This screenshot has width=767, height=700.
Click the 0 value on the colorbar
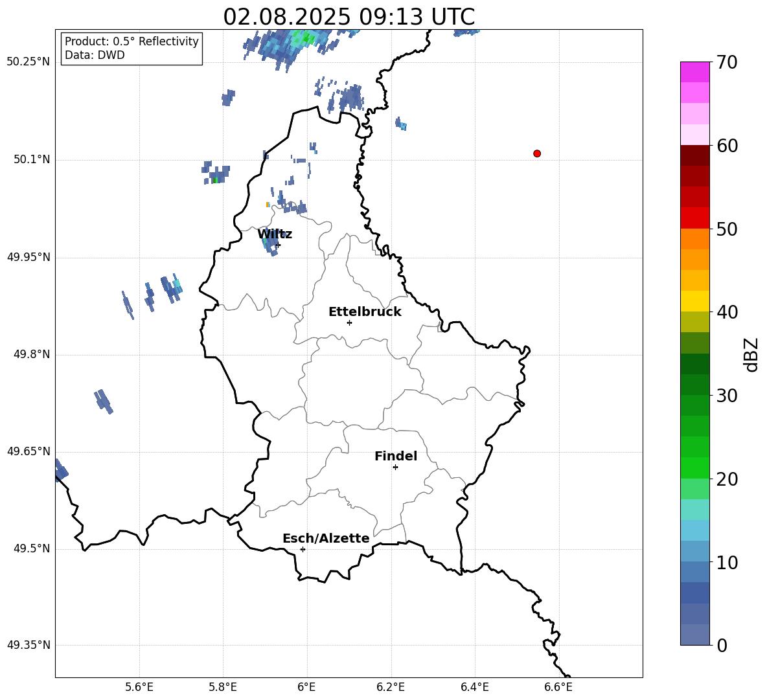coord(722,646)
